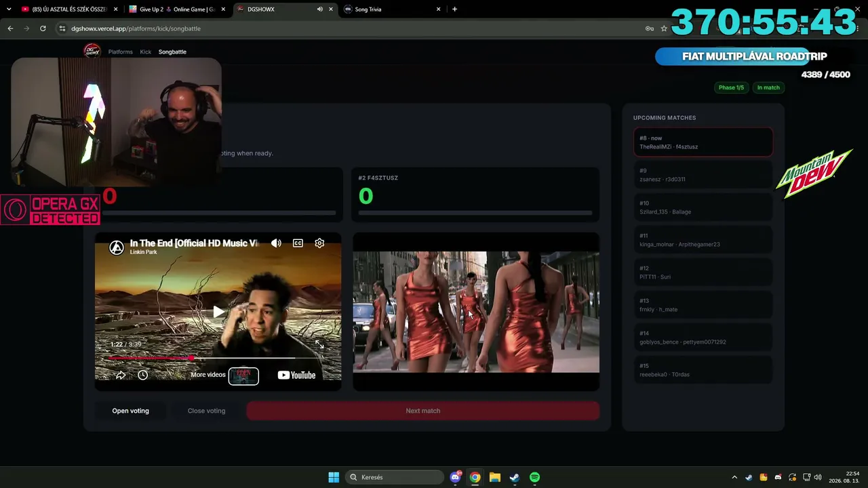The height and width of the screenshot is (488, 868).
Task: Open the password manager key icon
Action: coord(649,28)
